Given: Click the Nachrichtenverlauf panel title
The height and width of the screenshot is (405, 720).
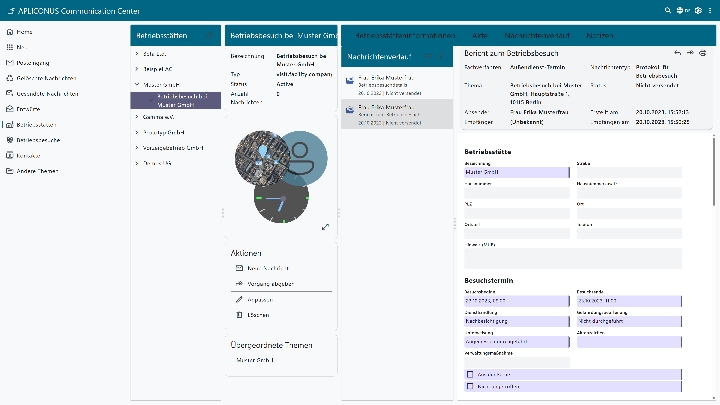Looking at the screenshot, I should pos(379,56).
